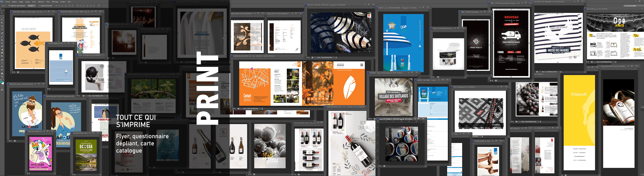Select the Lasso tool
Viewport: 644px width, 176px height.
[x=2, y=19]
